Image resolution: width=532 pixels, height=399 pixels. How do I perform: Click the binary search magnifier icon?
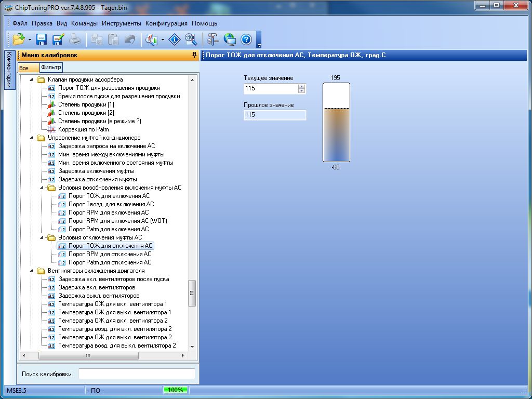(x=191, y=39)
